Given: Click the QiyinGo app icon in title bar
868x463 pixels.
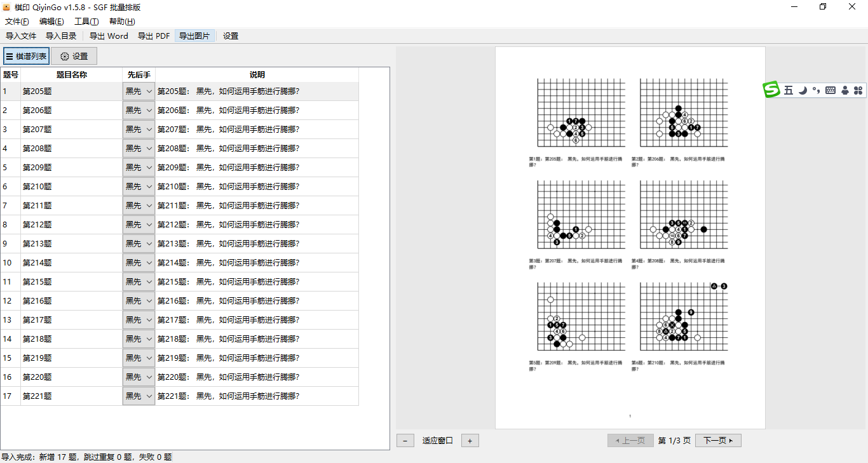Looking at the screenshot, I should (7, 7).
